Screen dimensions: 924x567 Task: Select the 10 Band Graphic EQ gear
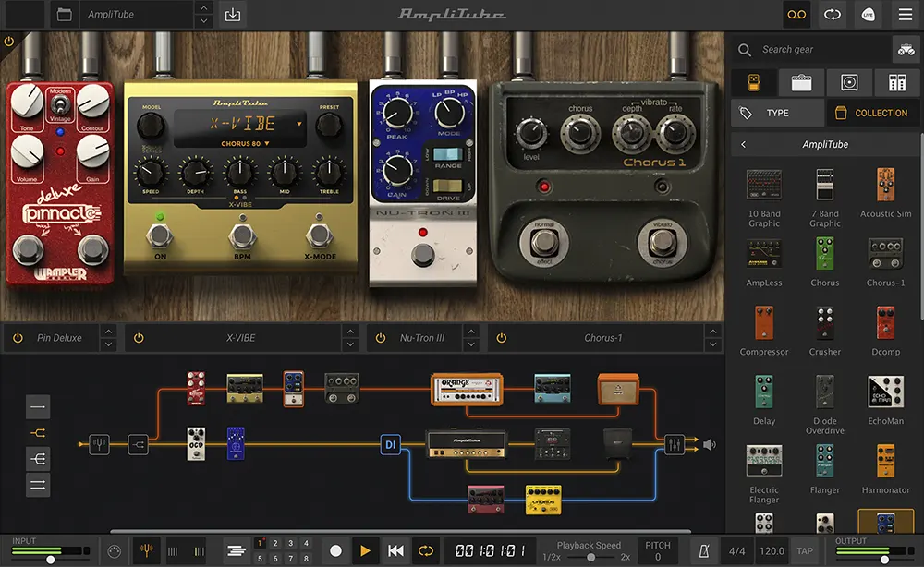pos(764,198)
